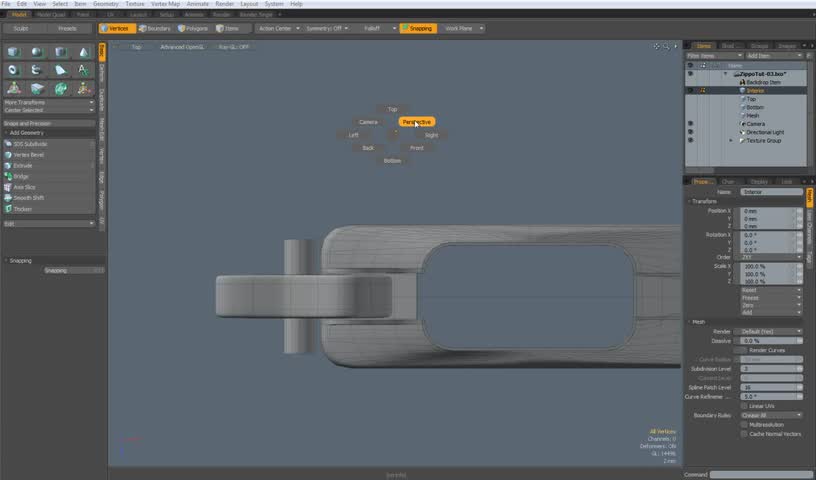816x480 pixels.
Task: Activate the Bridge tool
Action: coord(49,176)
